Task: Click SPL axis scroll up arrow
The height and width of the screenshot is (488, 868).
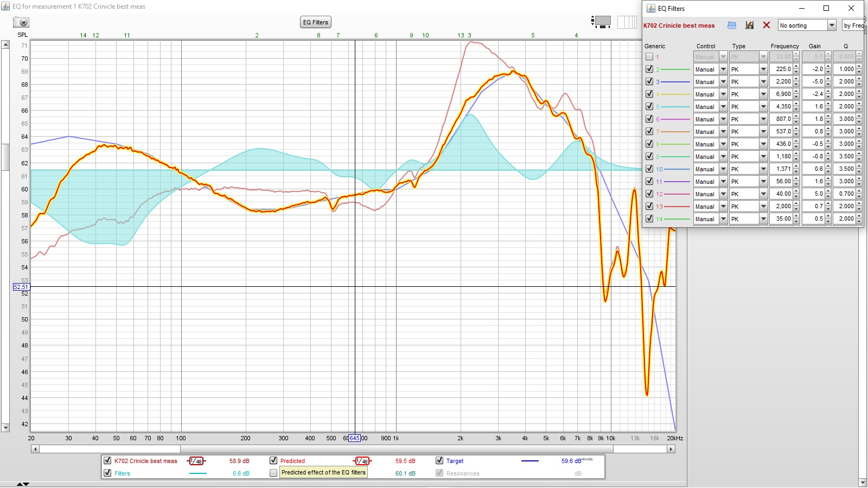Action: (x=5, y=44)
